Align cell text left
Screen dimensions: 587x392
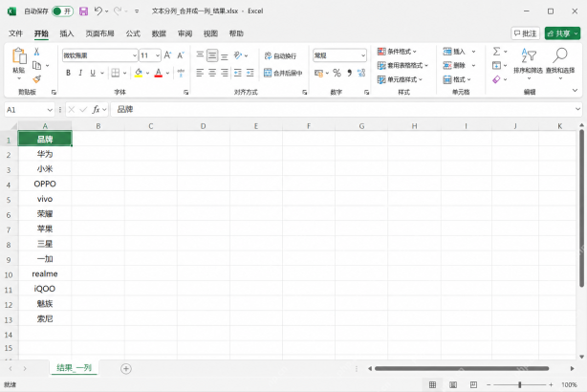(x=200, y=73)
